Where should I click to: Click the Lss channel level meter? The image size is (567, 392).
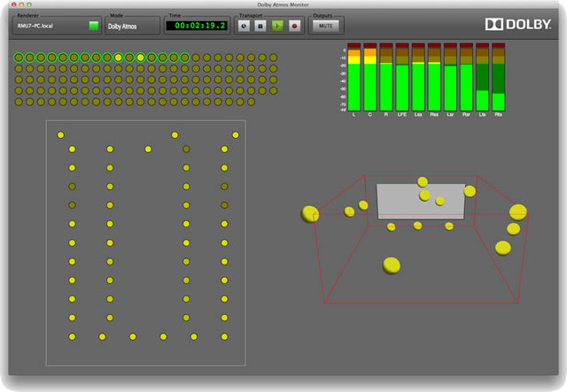click(x=418, y=77)
